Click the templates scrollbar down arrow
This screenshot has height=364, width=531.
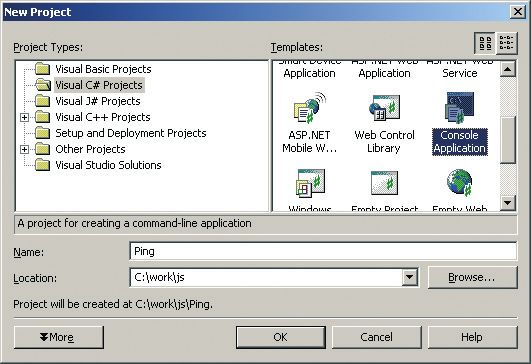tap(507, 203)
